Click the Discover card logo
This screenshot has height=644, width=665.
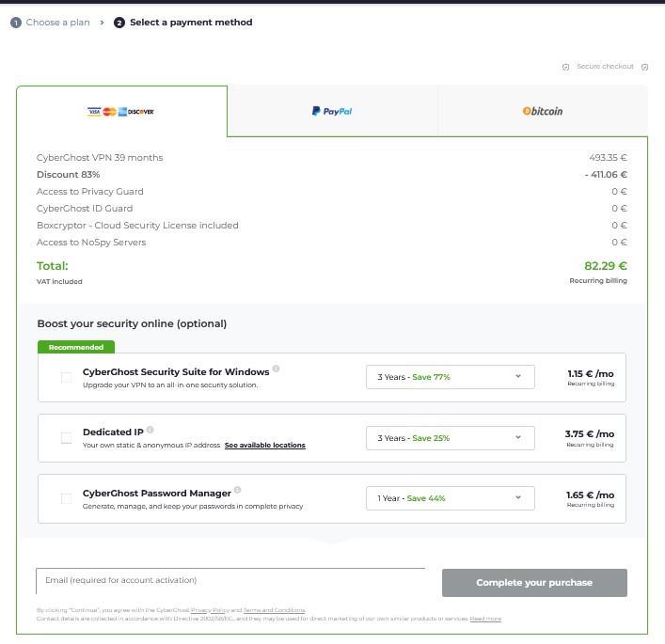141,112
